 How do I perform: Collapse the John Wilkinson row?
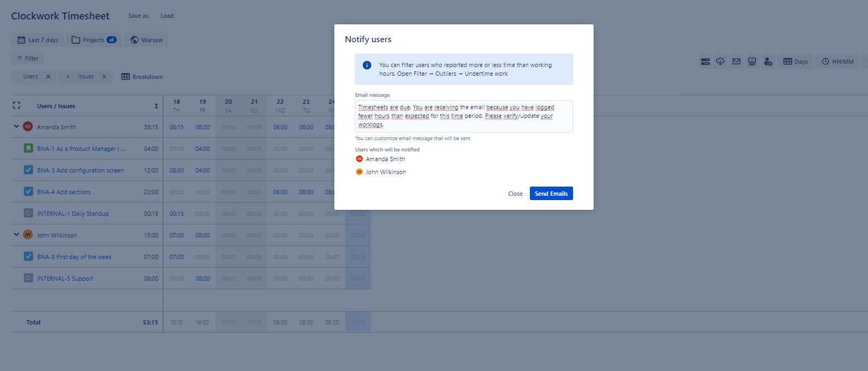[16, 235]
